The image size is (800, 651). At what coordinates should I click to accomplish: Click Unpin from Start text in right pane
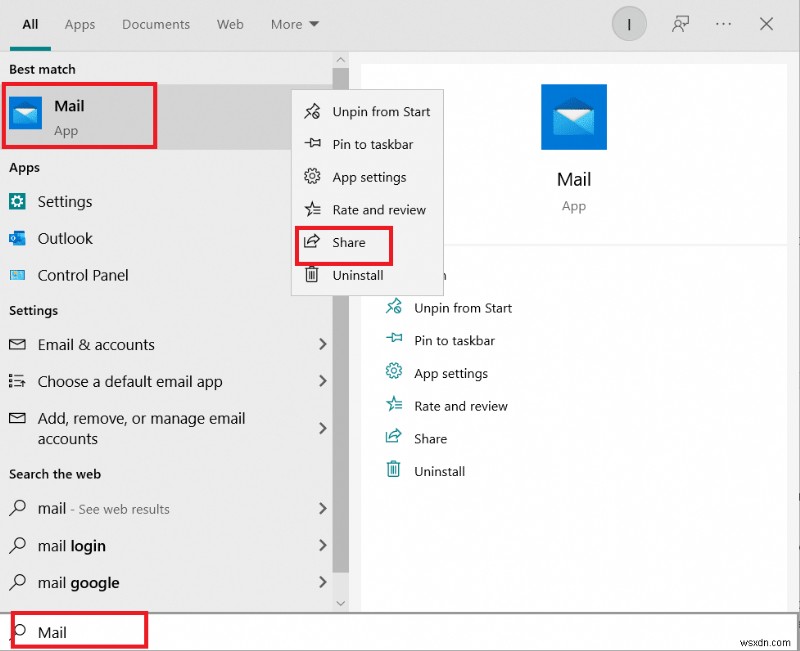[463, 308]
